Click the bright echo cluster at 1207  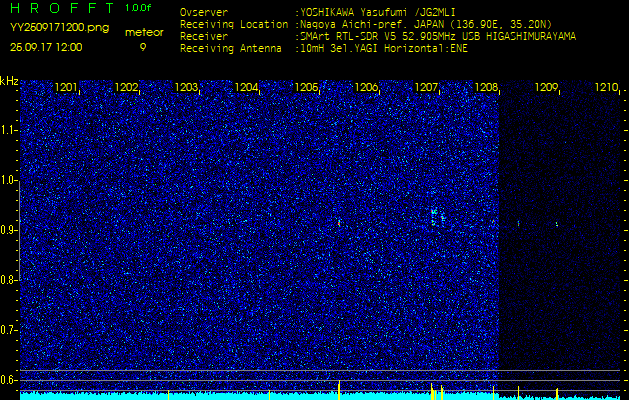coord(437,217)
